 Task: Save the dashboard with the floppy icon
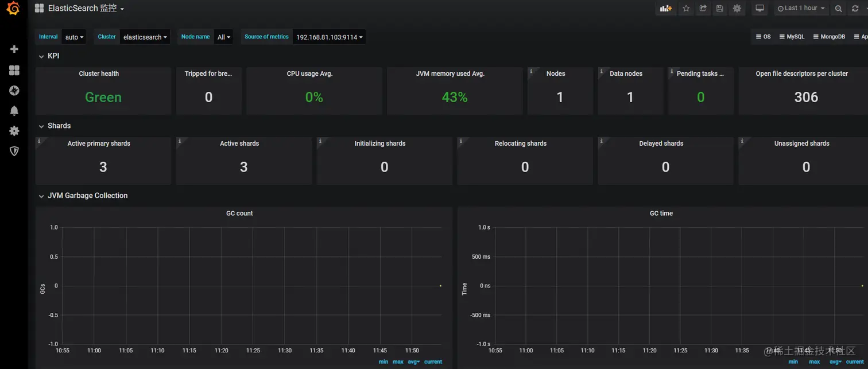point(720,9)
